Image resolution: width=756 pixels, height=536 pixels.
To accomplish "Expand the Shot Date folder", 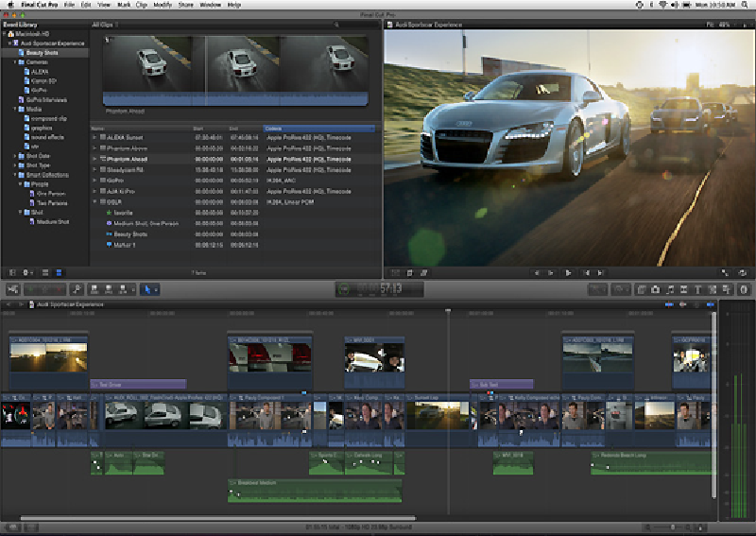I will pos(16,156).
